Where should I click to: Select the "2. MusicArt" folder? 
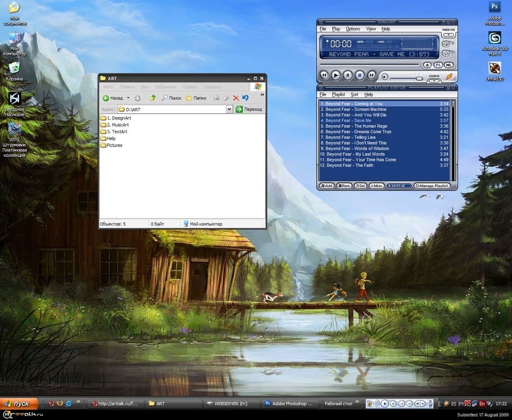point(115,125)
